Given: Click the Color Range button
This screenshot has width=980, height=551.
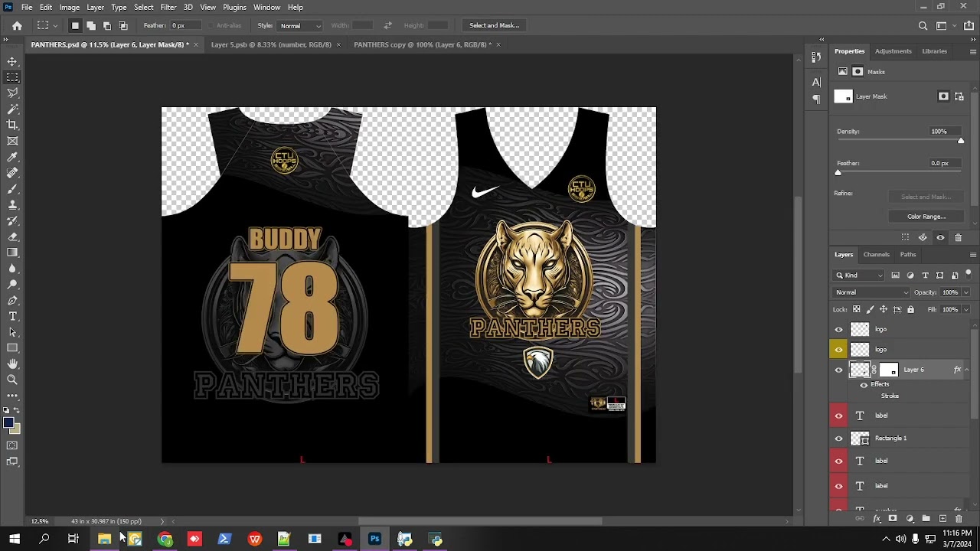Looking at the screenshot, I should (x=926, y=217).
